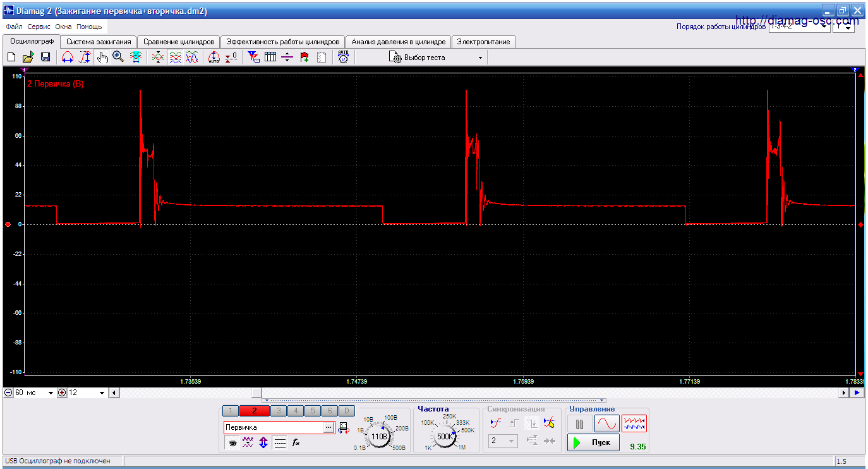Image resolution: width=868 pixels, height=469 pixels.
Task: Adjust the 110В voltage range knob
Action: pos(379,436)
